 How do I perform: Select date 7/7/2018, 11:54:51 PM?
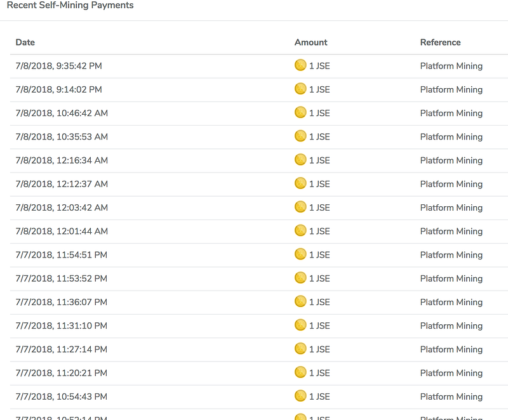[61, 255]
